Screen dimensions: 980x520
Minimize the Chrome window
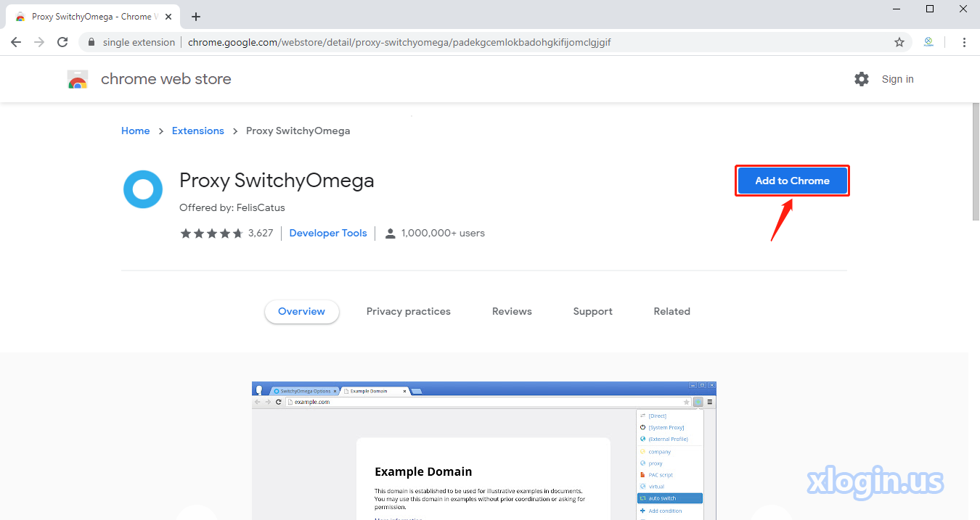click(x=897, y=9)
